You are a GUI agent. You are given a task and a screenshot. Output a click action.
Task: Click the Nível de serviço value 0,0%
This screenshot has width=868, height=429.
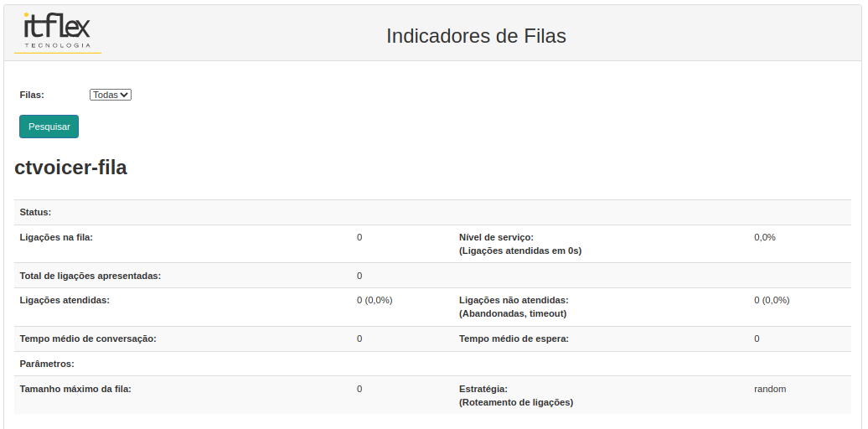[764, 237]
